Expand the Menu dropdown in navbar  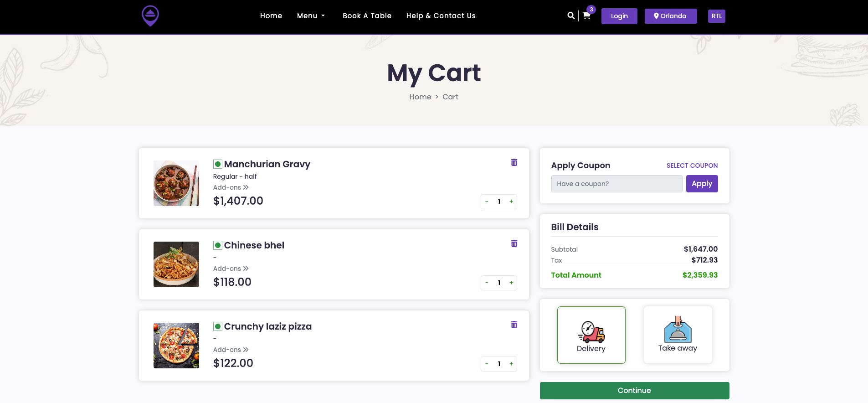coord(311,16)
